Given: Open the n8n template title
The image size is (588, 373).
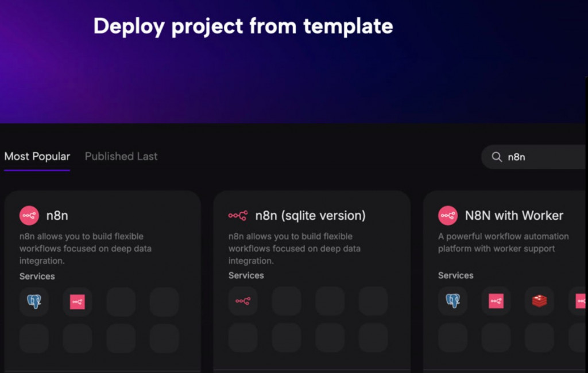Looking at the screenshot, I should point(57,216).
